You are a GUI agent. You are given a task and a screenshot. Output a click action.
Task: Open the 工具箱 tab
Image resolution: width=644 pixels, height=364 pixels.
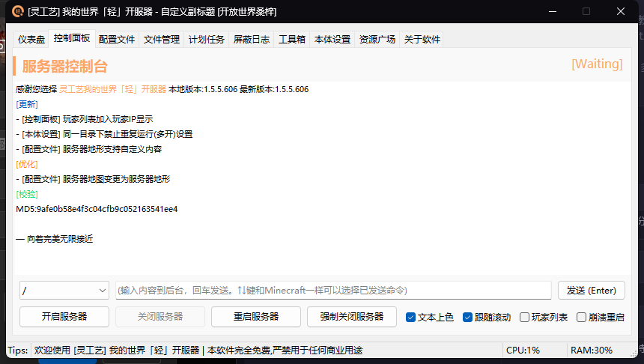coord(292,40)
